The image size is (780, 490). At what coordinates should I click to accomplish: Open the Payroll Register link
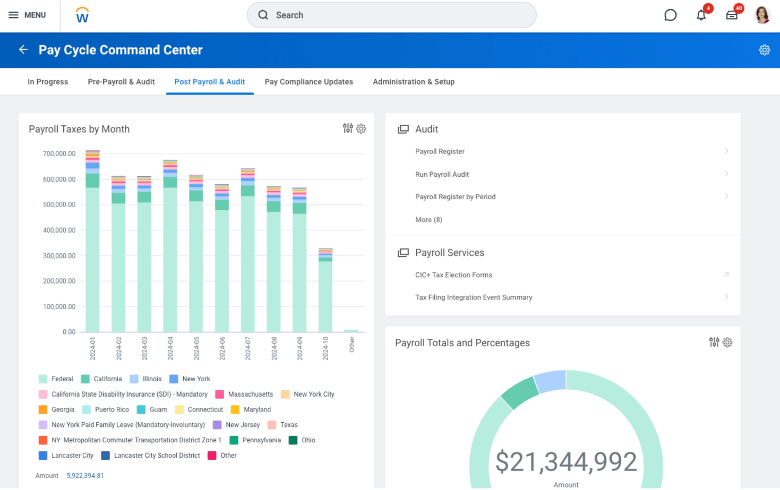pyautogui.click(x=440, y=151)
